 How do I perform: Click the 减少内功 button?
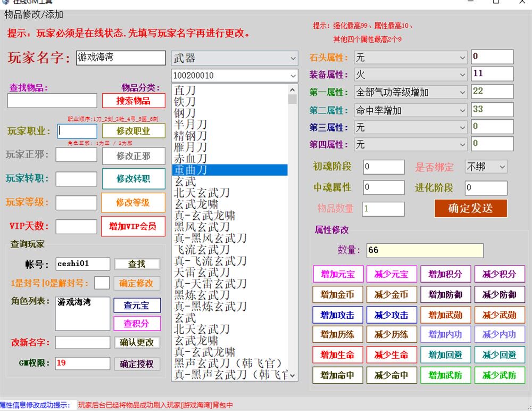[500, 334]
